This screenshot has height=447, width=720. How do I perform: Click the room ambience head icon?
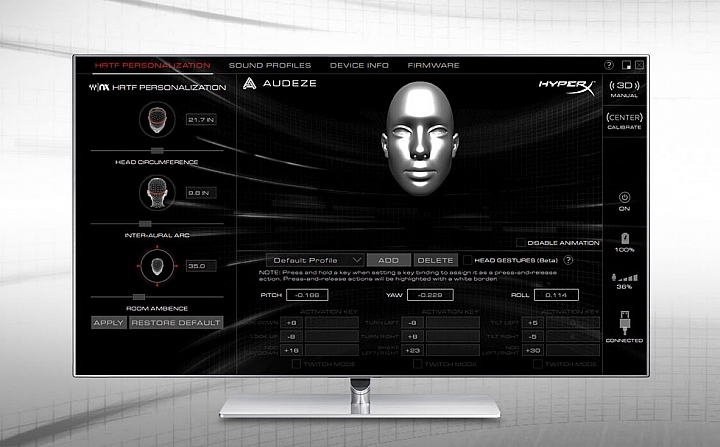157,266
